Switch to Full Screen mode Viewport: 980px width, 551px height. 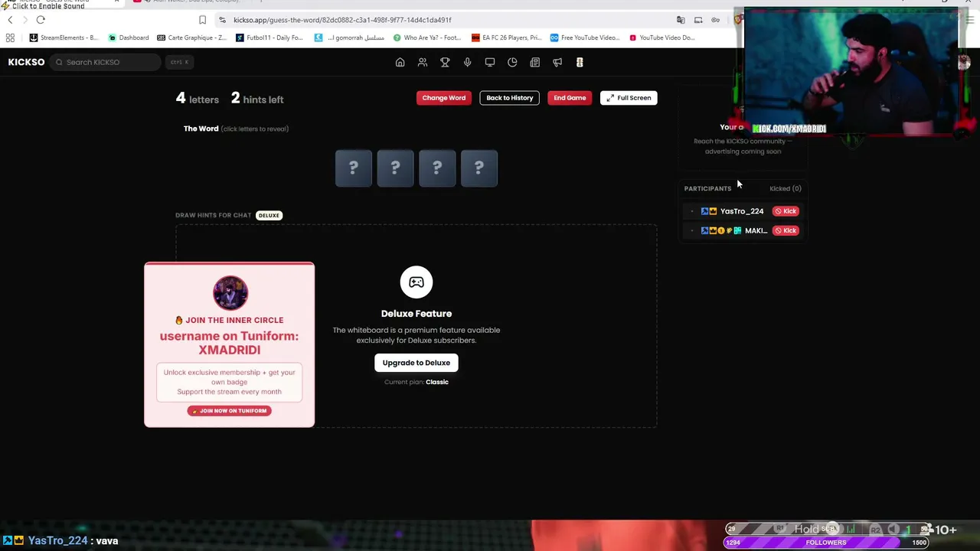coord(629,98)
